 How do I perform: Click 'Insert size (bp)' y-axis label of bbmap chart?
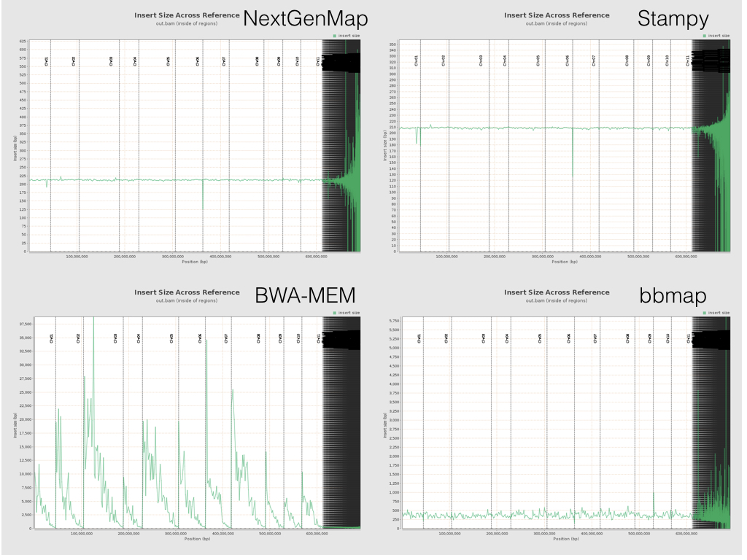(x=385, y=425)
